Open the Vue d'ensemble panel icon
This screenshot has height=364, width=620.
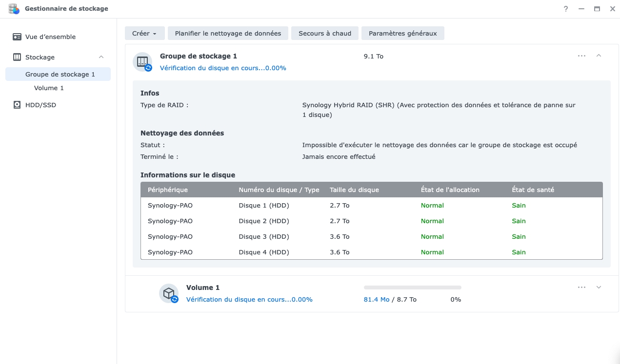[17, 37]
